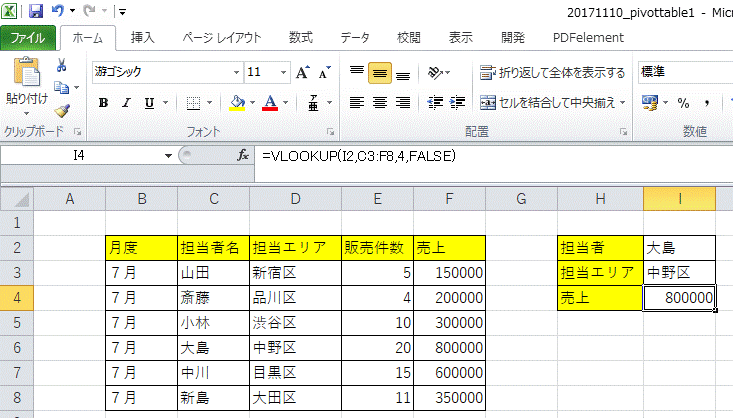This screenshot has width=733, height=418.
Task: Toggle Italic formatting
Action: coord(128,103)
